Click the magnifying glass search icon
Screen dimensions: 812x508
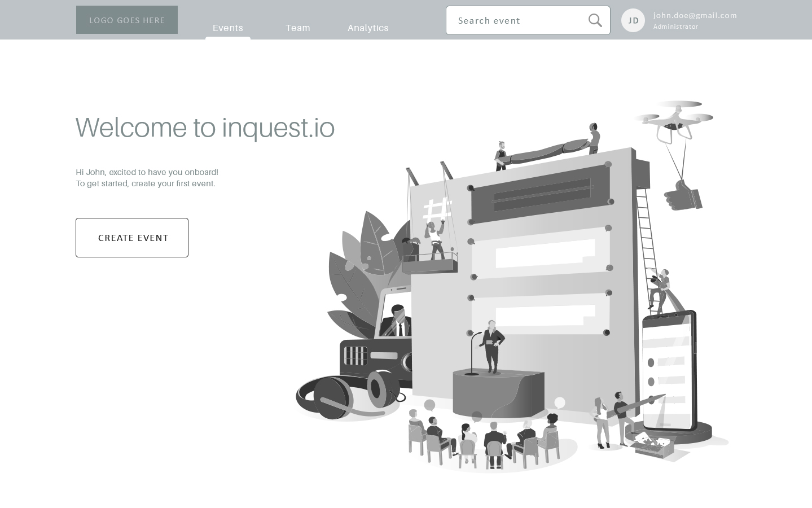pos(595,20)
